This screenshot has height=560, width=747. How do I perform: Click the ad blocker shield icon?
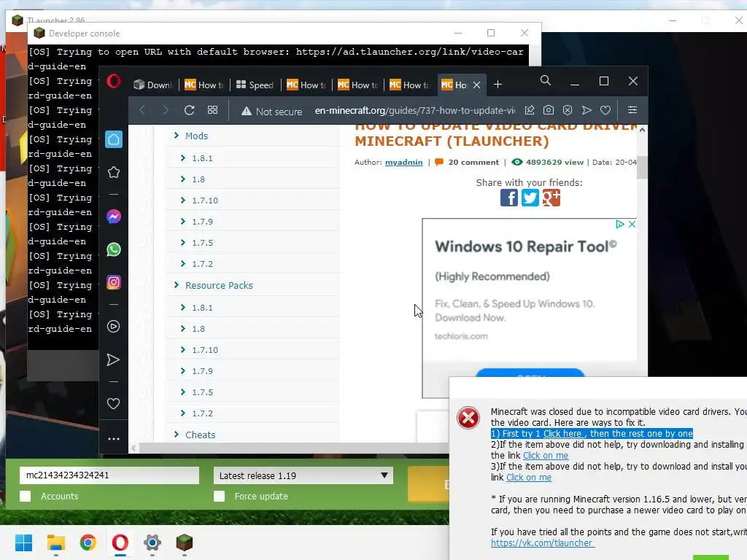pos(568,111)
